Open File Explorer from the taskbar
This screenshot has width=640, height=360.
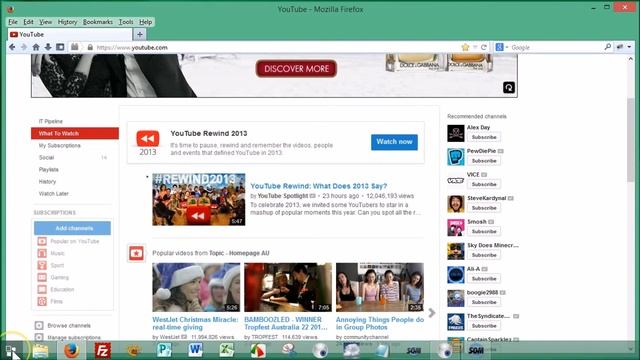click(40, 351)
